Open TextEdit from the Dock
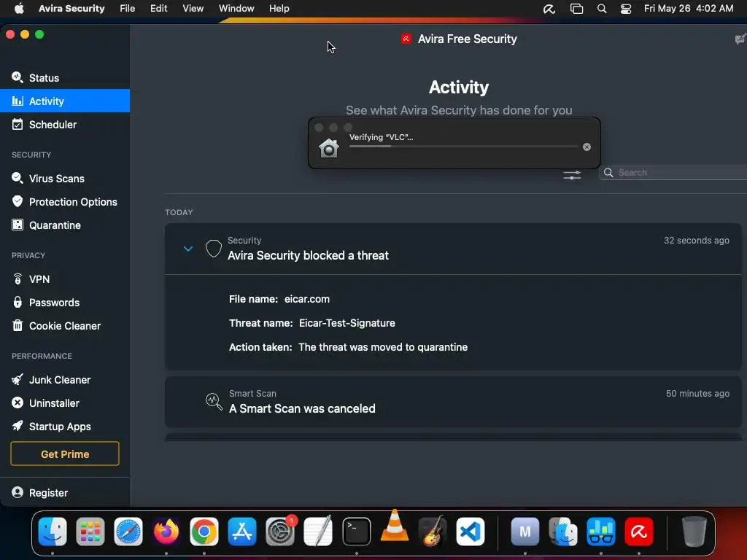This screenshot has width=747, height=560. tap(318, 532)
